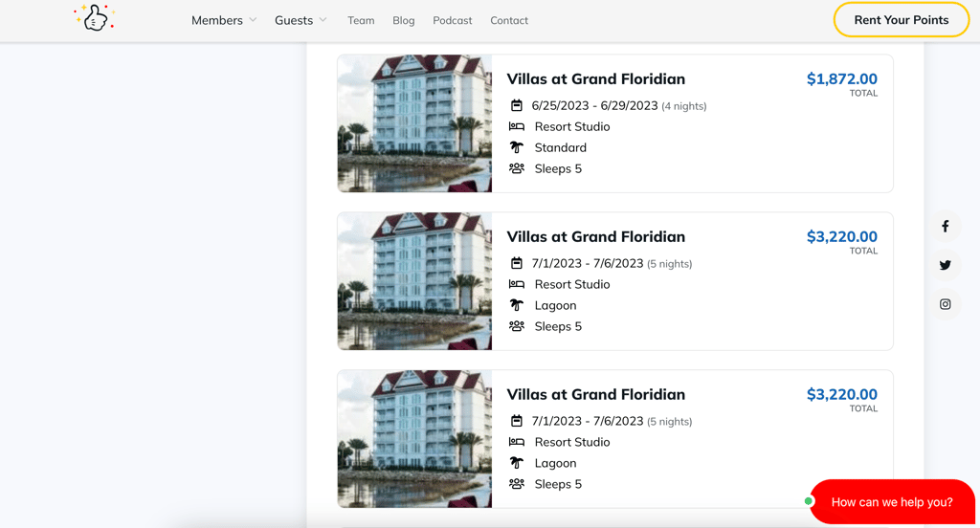
Task: Open the Members menu
Action: [217, 20]
